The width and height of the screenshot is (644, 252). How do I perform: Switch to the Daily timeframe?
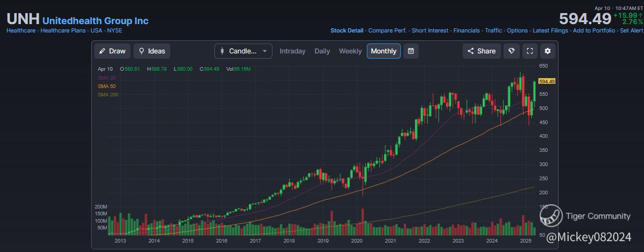[x=322, y=51]
